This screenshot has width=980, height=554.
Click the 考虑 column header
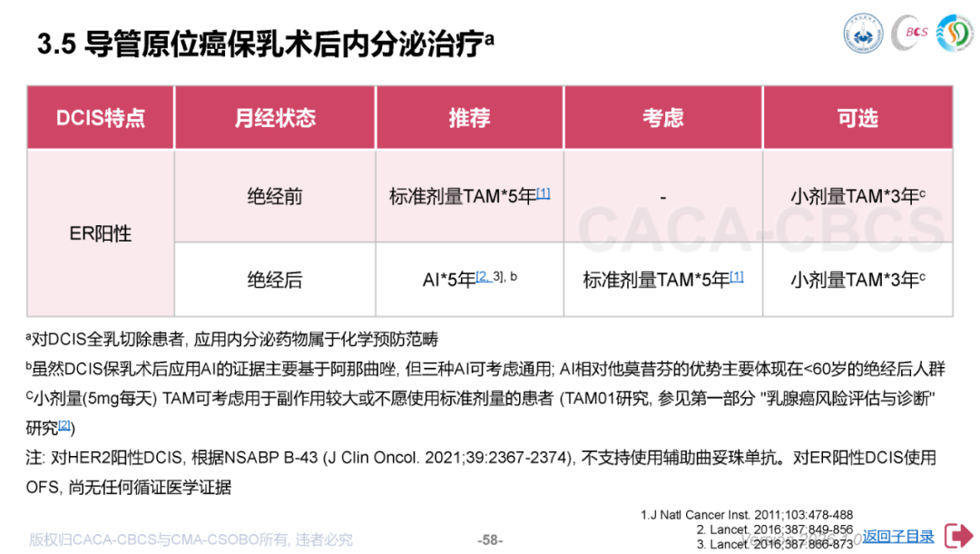[663, 118]
